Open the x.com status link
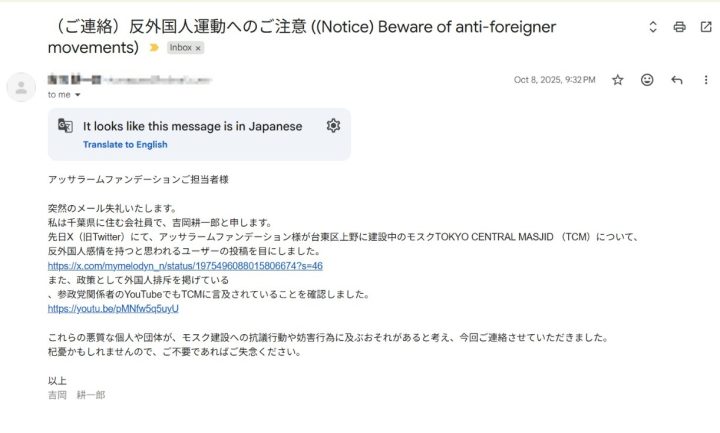Viewport: 720px width, 433px height. pyautogui.click(x=185, y=266)
